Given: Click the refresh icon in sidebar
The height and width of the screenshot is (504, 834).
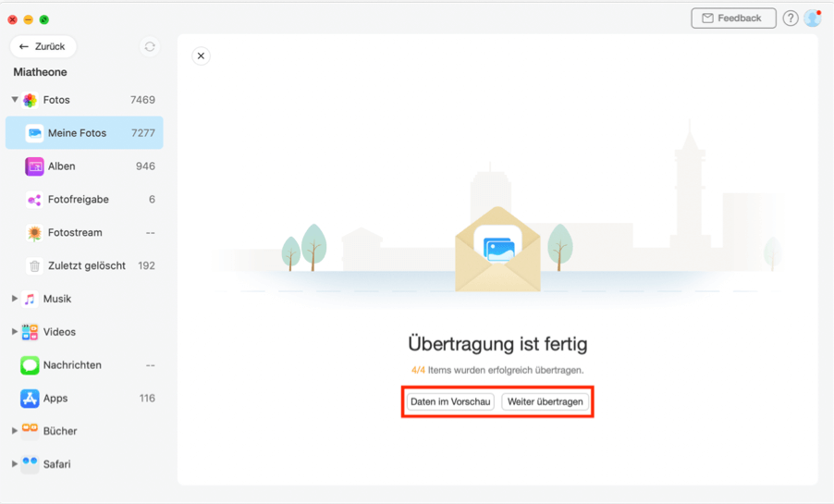Looking at the screenshot, I should [x=150, y=46].
